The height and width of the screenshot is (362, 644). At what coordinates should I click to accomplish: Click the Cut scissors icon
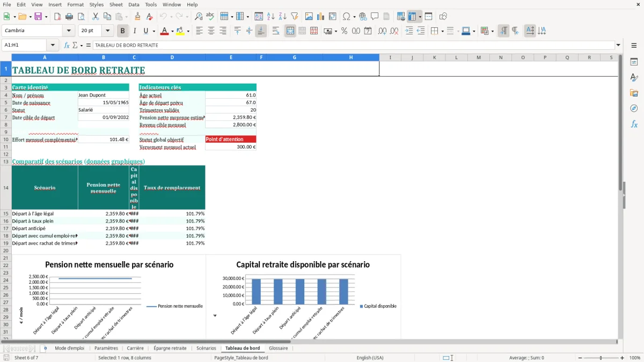pyautogui.click(x=95, y=17)
